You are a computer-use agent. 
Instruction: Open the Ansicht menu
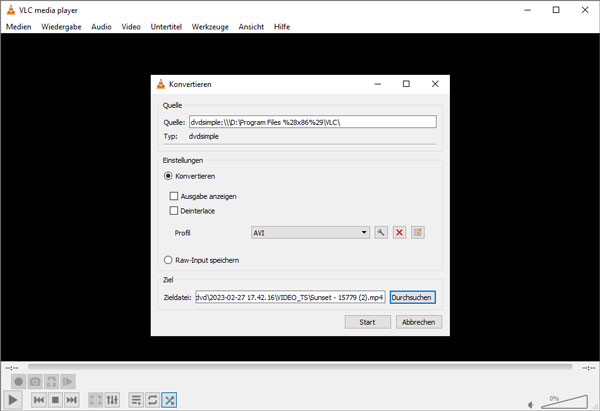251,27
